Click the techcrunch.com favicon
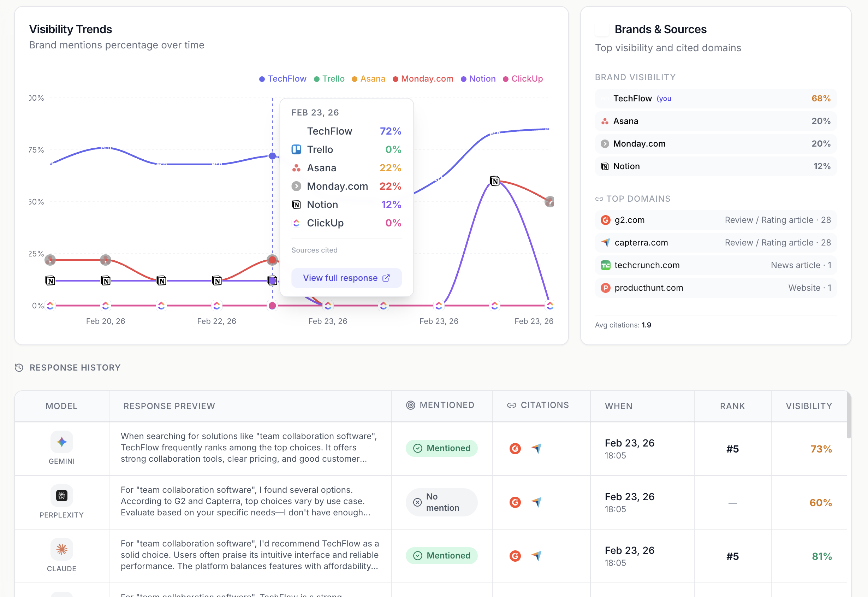 pos(606,265)
